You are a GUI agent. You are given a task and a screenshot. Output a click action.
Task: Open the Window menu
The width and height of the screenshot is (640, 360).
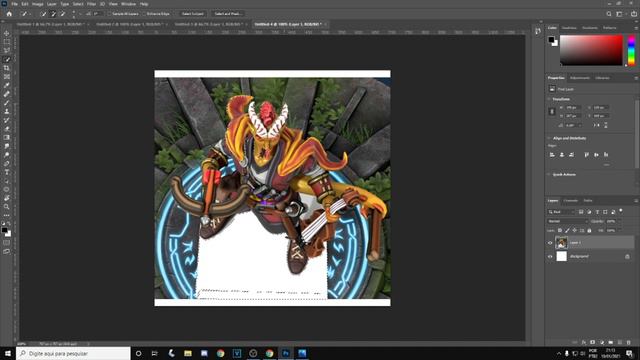pos(128,4)
